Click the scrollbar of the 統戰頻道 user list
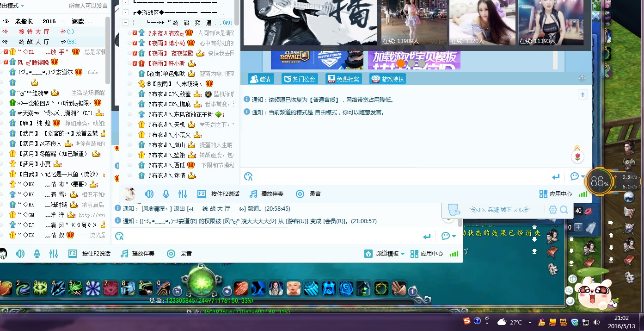The width and height of the screenshot is (644, 331). [x=237, y=12]
